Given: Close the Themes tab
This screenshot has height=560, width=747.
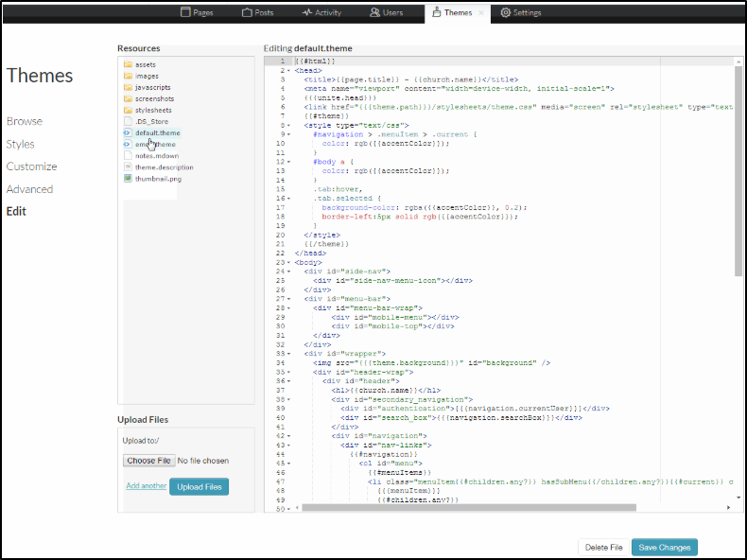Looking at the screenshot, I should pyautogui.click(x=480, y=12).
